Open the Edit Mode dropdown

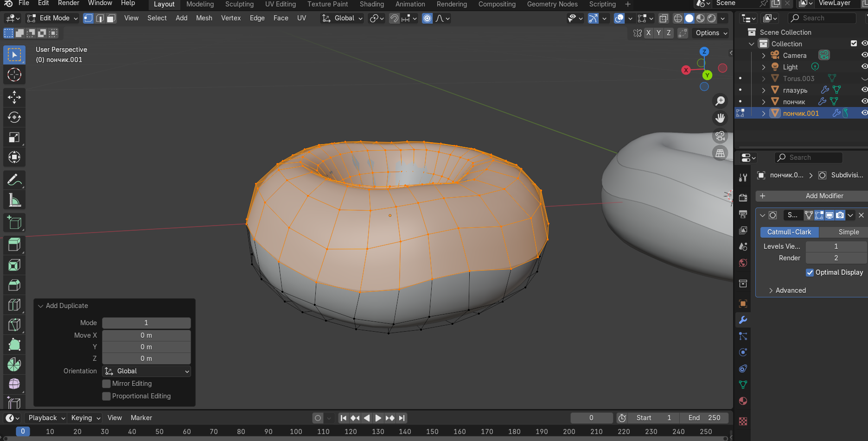coord(52,18)
